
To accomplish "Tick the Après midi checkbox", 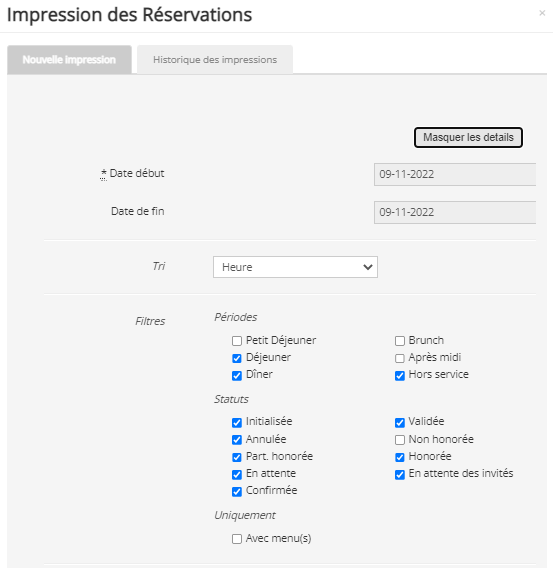I will [400, 358].
